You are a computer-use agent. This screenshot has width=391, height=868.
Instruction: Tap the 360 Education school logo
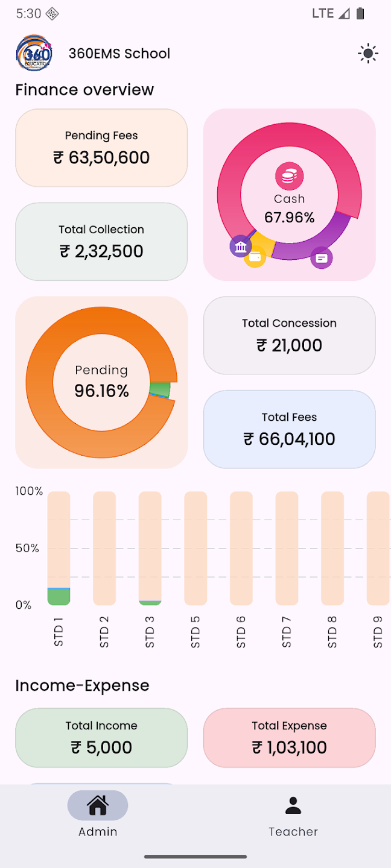34,54
